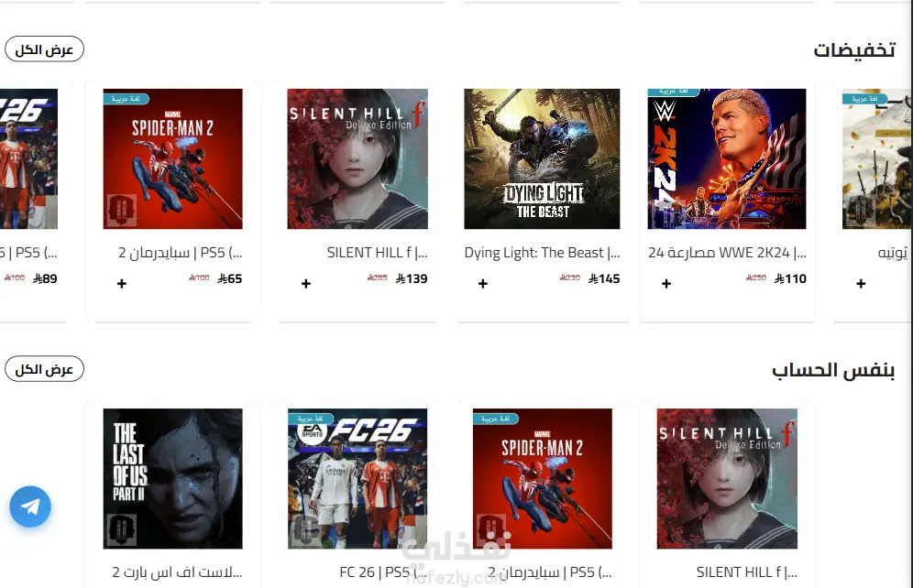
Task: Click the 'Dying Light: The Beast' title link
Action: point(542,253)
